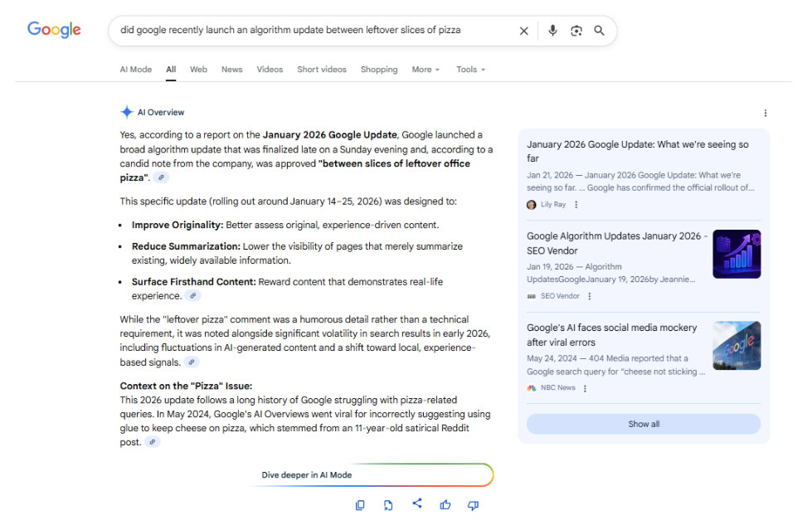Click the source link chip after 'office pizza'
The width and height of the screenshot is (812, 520).
coord(162,177)
